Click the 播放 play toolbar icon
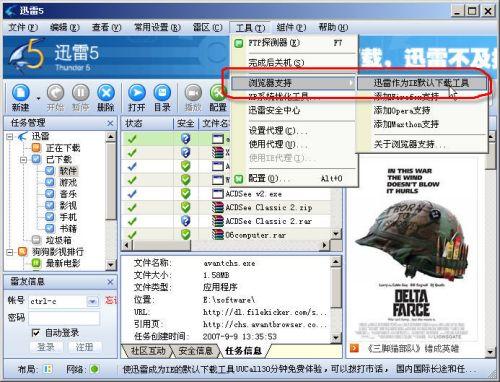Image resolution: width=500 pixels, height=382 pixels. pyautogui.click(x=193, y=97)
